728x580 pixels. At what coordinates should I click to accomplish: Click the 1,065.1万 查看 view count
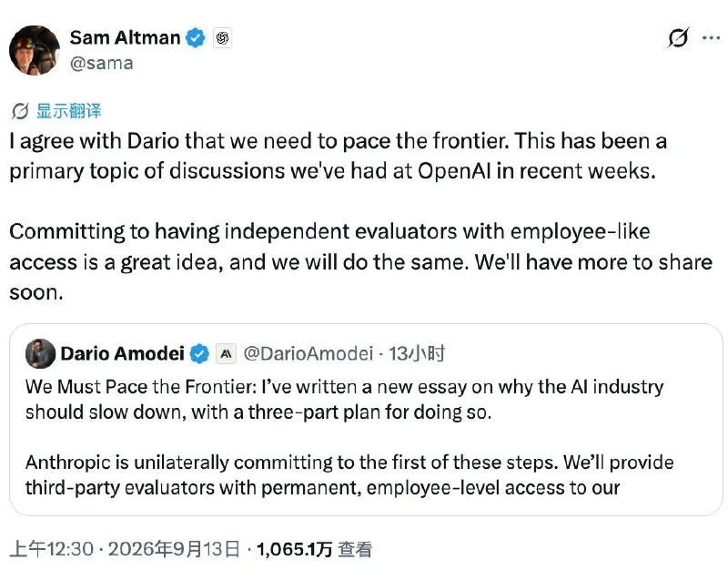pyautogui.click(x=314, y=549)
